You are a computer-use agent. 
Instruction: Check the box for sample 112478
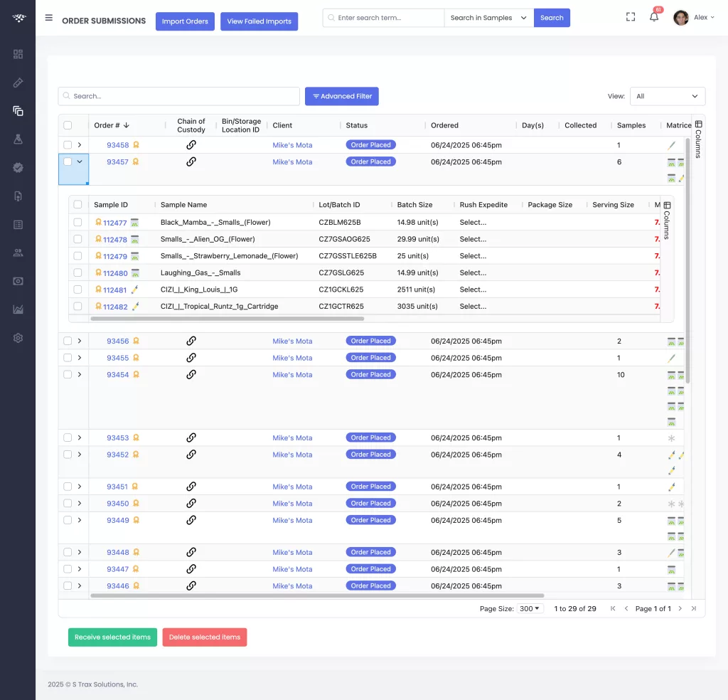click(77, 239)
